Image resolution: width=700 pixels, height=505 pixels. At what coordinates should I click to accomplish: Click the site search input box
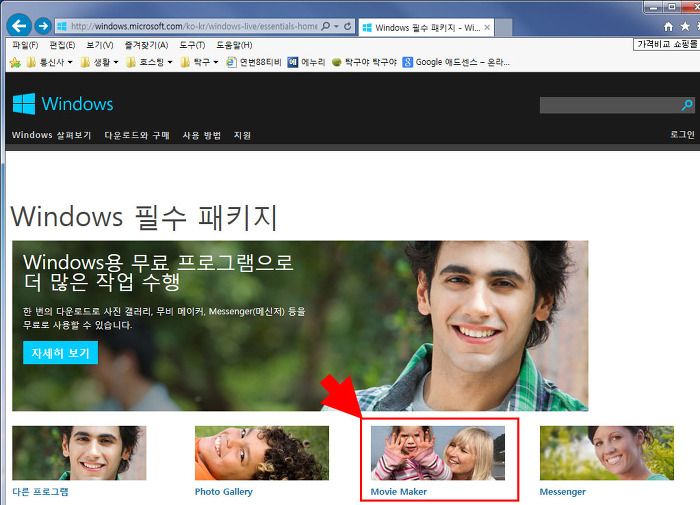[x=610, y=105]
